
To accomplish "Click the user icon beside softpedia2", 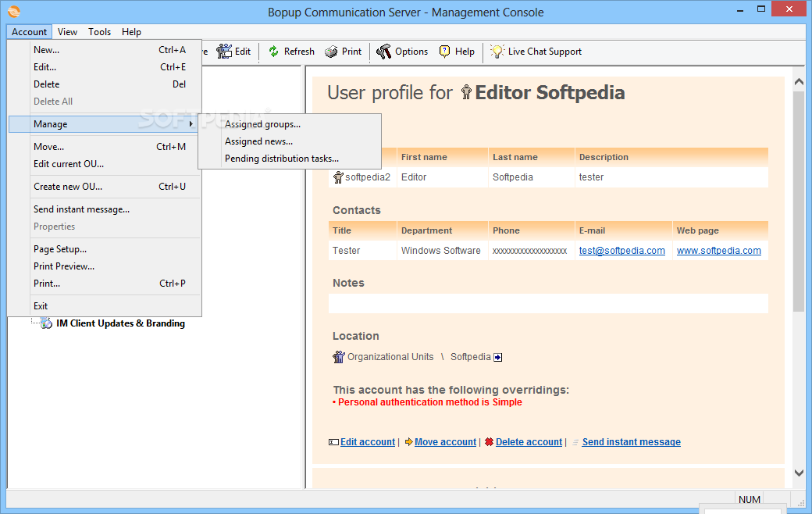I will pyautogui.click(x=338, y=177).
